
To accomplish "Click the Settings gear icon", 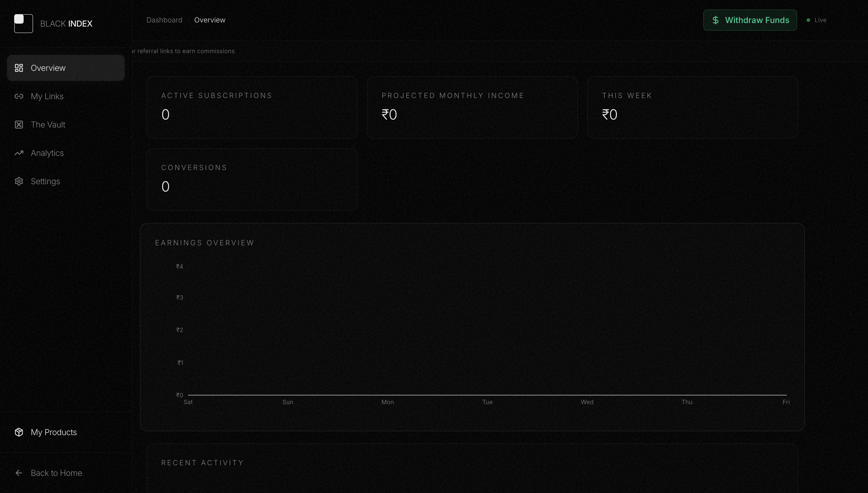I will pos(19,182).
